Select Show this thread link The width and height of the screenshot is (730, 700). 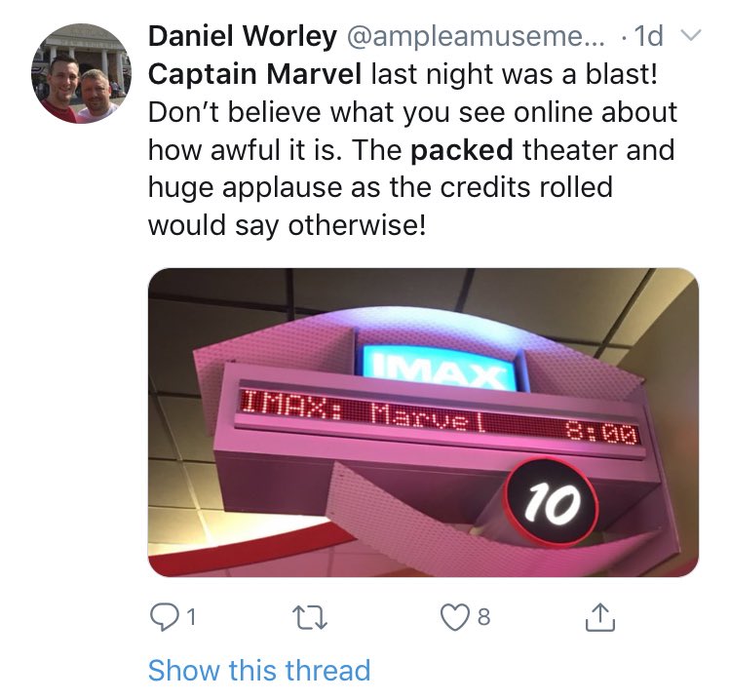259,670
